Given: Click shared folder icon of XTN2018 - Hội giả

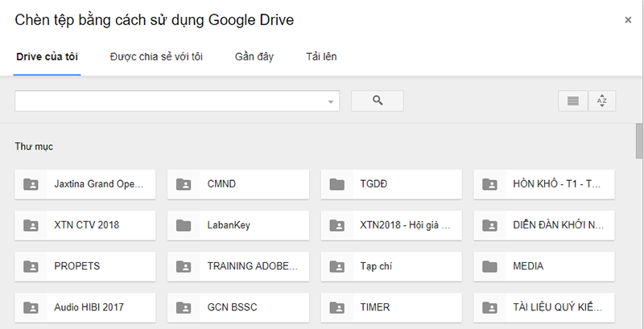Looking at the screenshot, I should coord(336,225).
